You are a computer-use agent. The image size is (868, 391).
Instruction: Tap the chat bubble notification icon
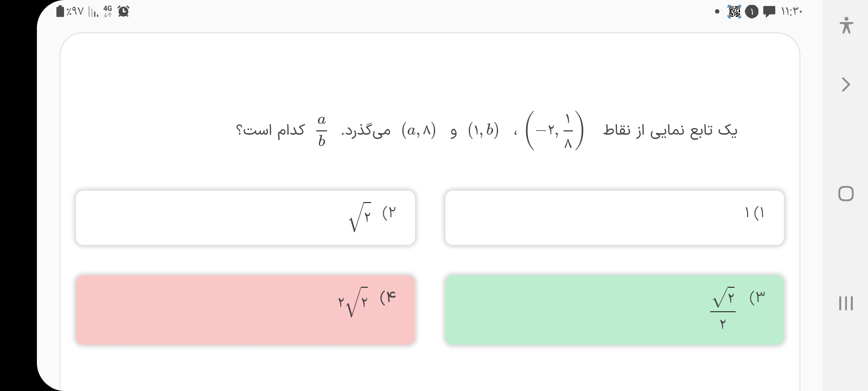coord(769,11)
